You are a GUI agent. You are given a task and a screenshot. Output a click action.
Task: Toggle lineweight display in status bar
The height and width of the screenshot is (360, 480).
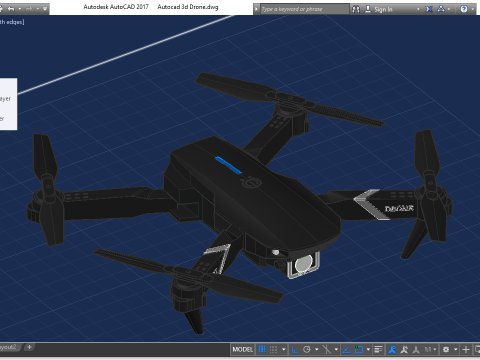coord(378,349)
